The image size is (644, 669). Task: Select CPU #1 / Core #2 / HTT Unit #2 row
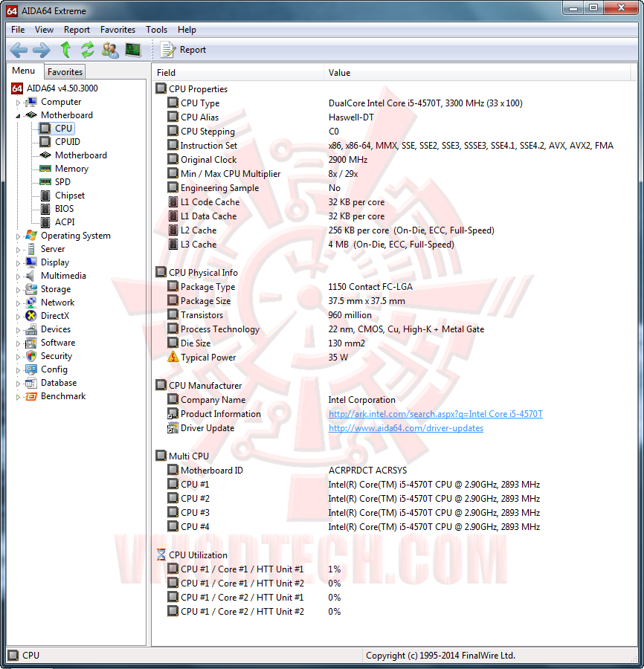(394, 612)
